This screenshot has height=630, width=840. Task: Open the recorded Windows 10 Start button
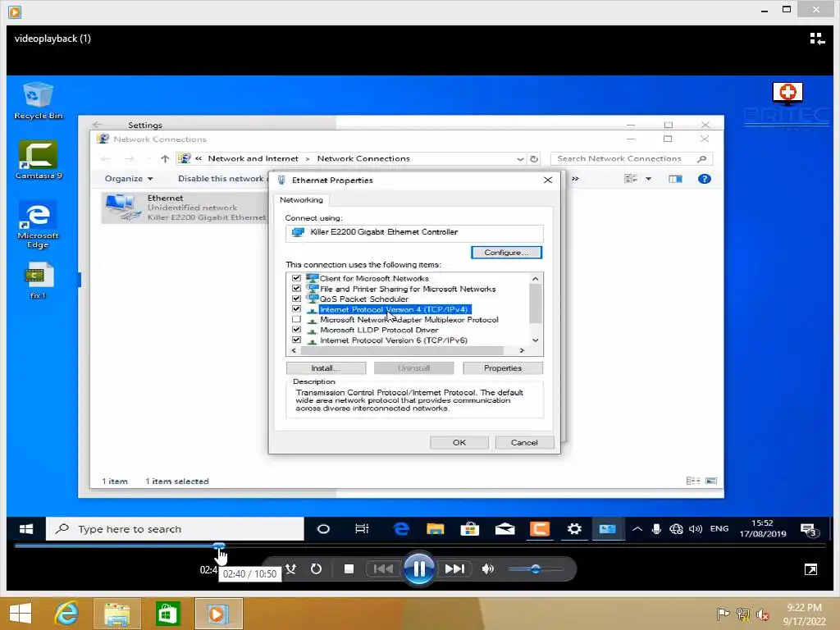26,529
